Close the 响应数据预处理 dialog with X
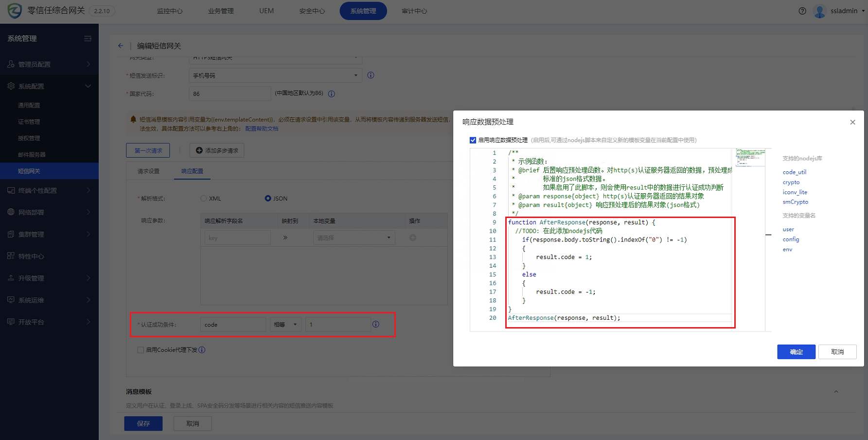The image size is (868, 440). coord(852,122)
